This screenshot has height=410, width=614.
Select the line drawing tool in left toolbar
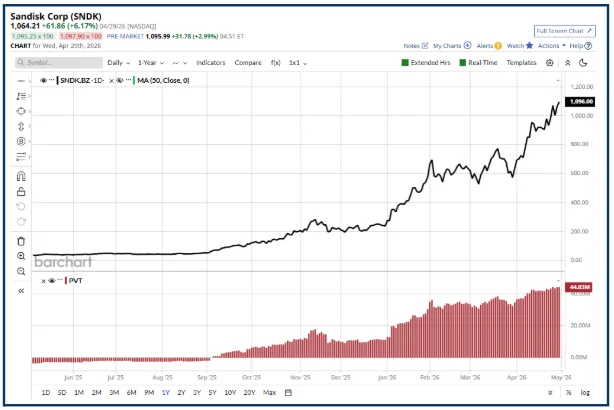(x=21, y=81)
